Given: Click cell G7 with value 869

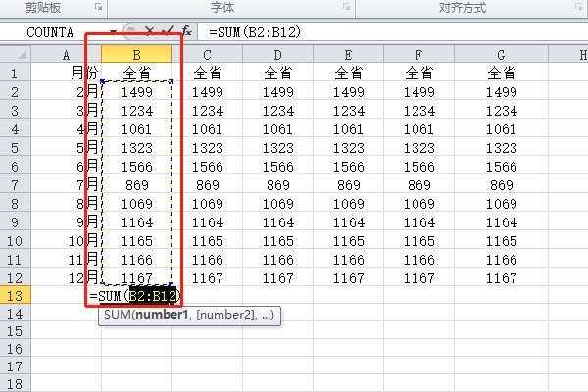Looking at the screenshot, I should point(501,184).
